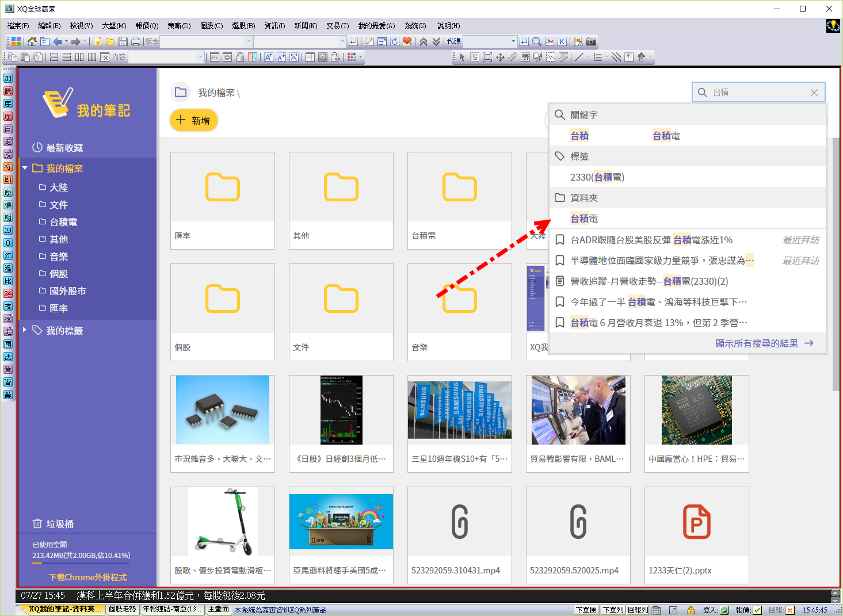
Task: Click the heart add-to-favorites icon
Action: coord(407,41)
